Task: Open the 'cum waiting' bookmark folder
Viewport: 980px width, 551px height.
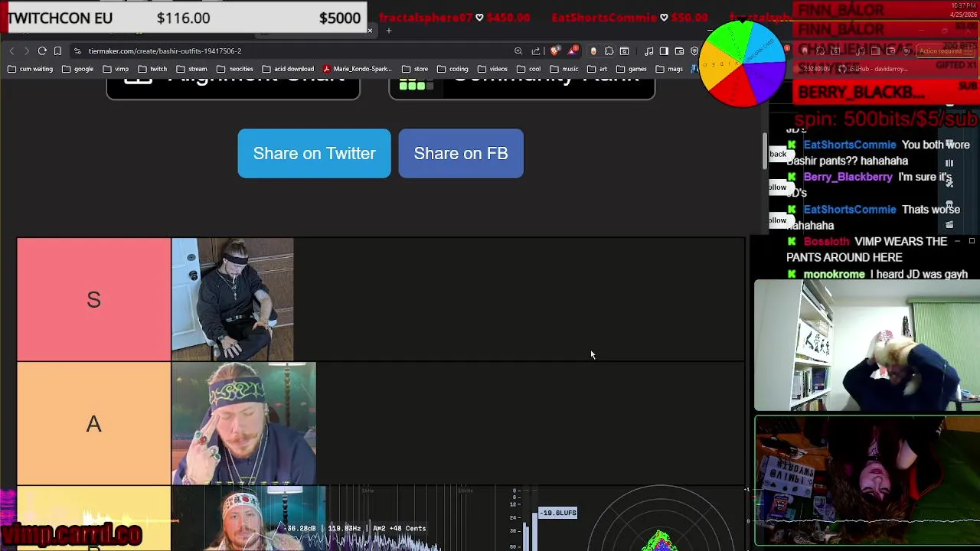Action: point(30,69)
